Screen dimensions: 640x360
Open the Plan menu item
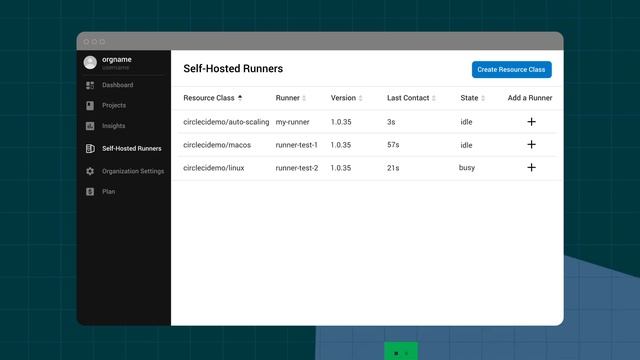[109, 191]
